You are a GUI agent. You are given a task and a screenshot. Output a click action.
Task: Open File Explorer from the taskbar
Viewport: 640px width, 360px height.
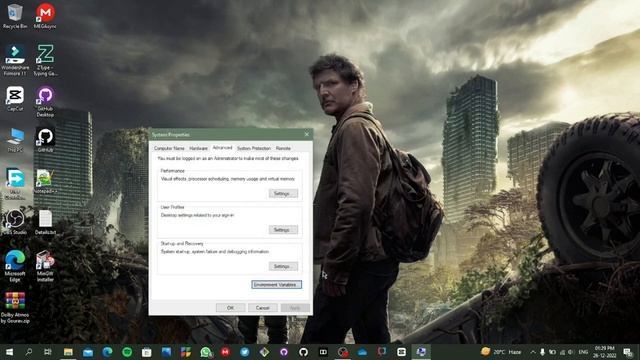coord(68,352)
